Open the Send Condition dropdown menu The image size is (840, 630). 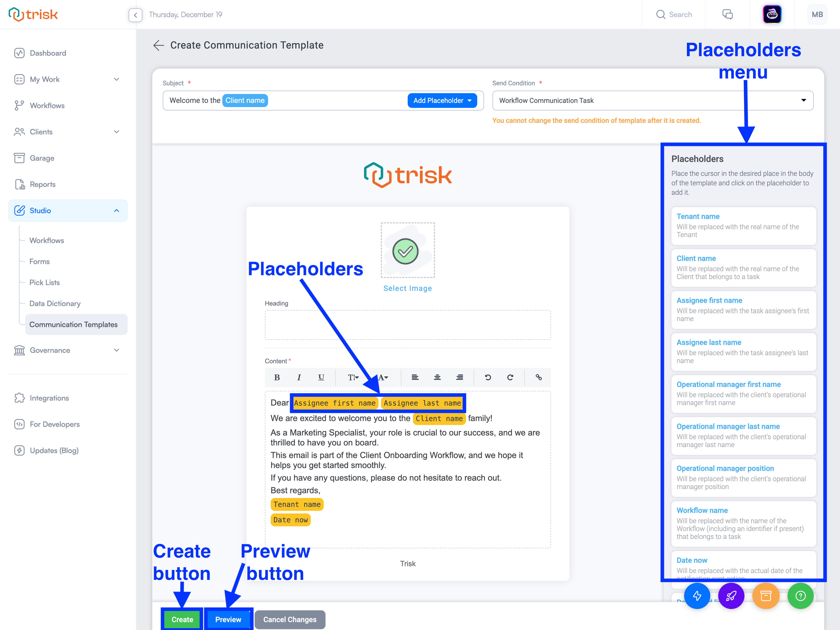click(x=803, y=101)
